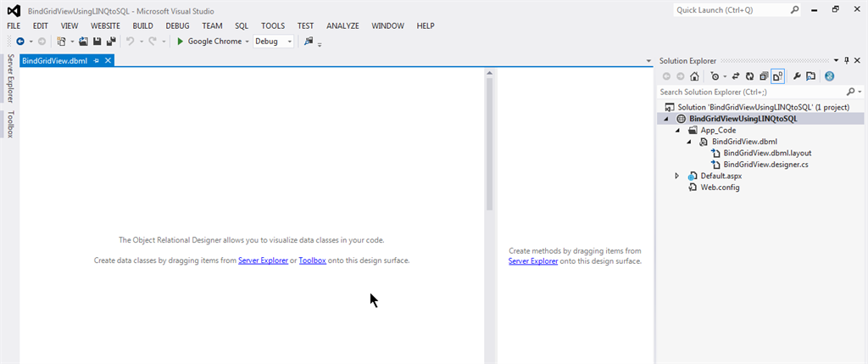Screen dimensions: 868x364
Task: Open the Solution Explorer window position menu
Action: point(836,60)
